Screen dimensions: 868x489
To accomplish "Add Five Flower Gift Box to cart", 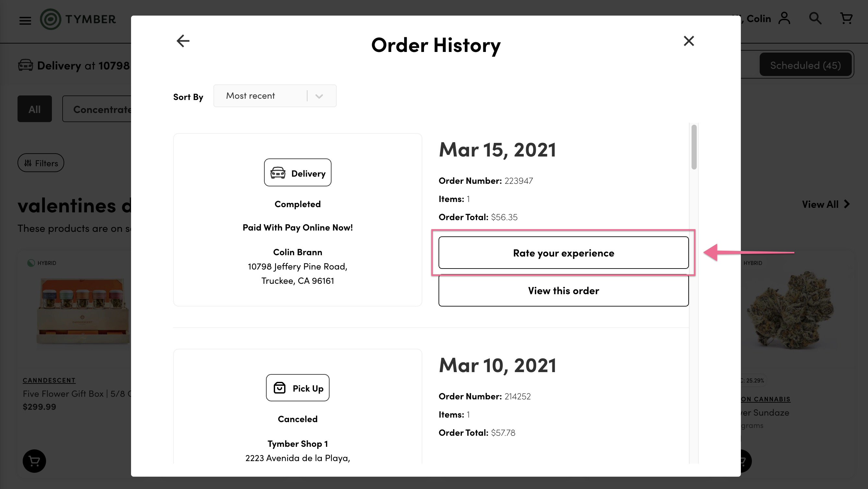I will click(34, 461).
